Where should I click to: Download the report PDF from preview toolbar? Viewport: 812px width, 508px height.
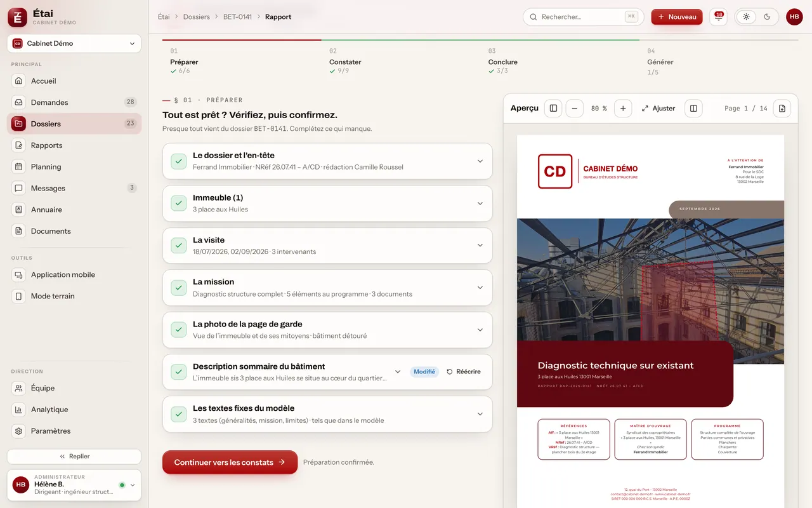[x=782, y=109]
